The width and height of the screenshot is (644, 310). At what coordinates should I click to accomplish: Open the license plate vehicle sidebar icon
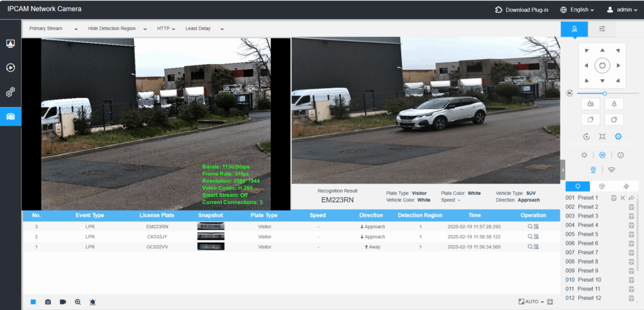tap(10, 116)
